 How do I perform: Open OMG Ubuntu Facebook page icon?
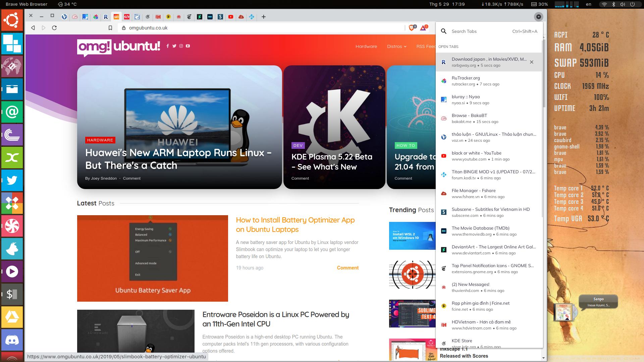coord(168,46)
